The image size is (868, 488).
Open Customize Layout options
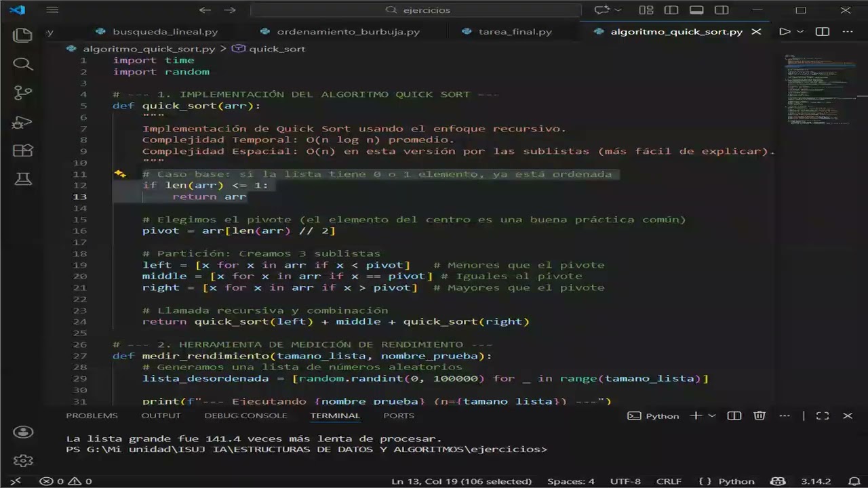[646, 10]
